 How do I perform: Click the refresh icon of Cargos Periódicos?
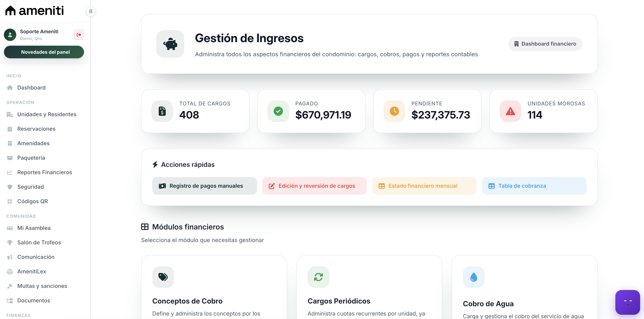coord(319,277)
